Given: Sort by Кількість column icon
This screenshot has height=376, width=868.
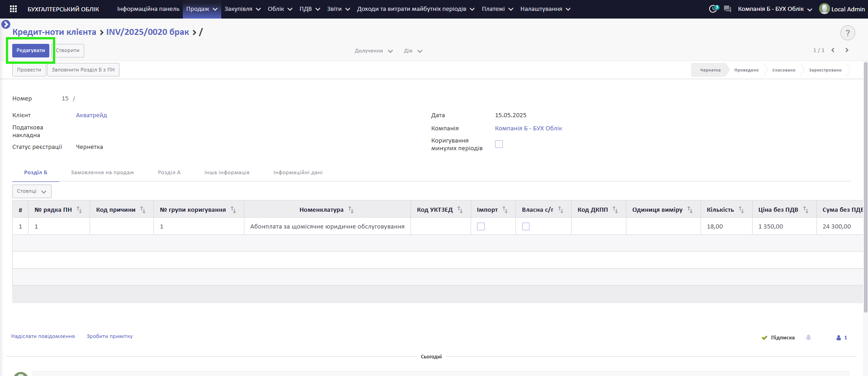Looking at the screenshot, I should (x=741, y=209).
